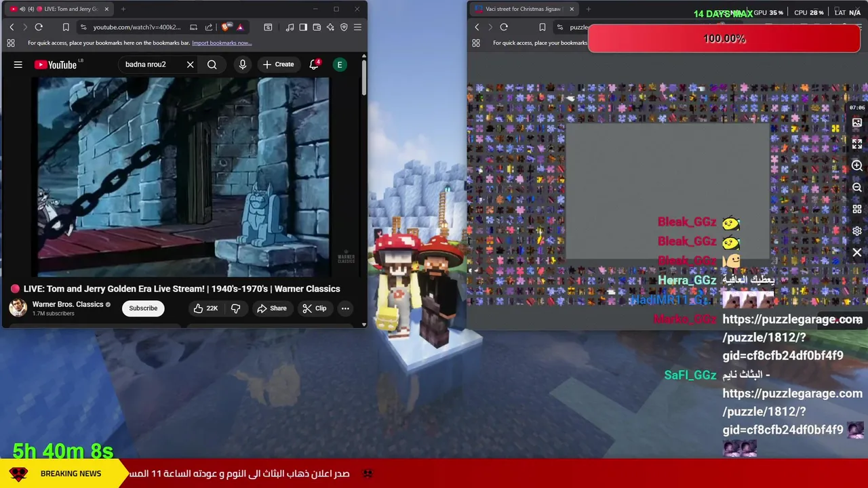This screenshot has height=488, width=868.
Task: Click the Tom and Jerry video player
Action: click(183, 177)
